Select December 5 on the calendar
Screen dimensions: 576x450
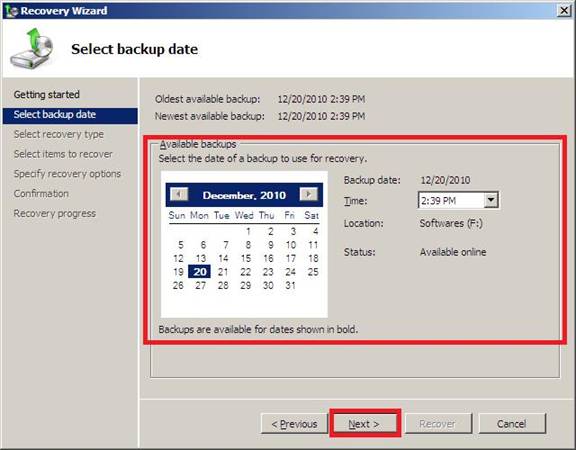(180, 245)
